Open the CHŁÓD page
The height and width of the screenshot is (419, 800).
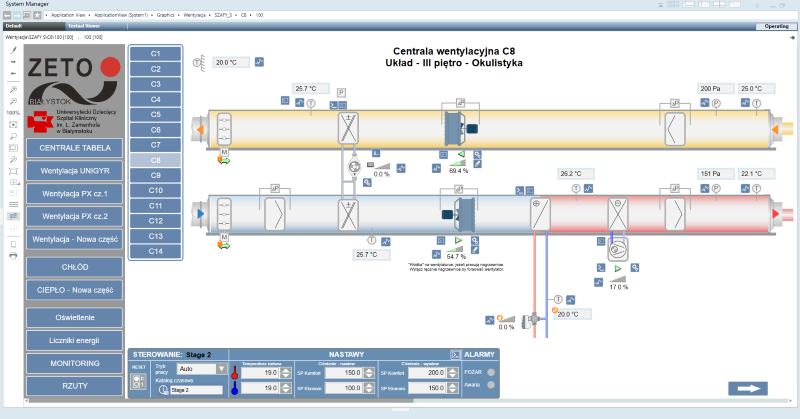click(x=74, y=267)
